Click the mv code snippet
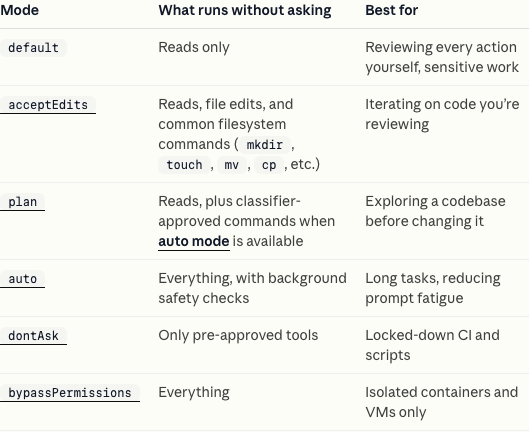 pos(232,165)
